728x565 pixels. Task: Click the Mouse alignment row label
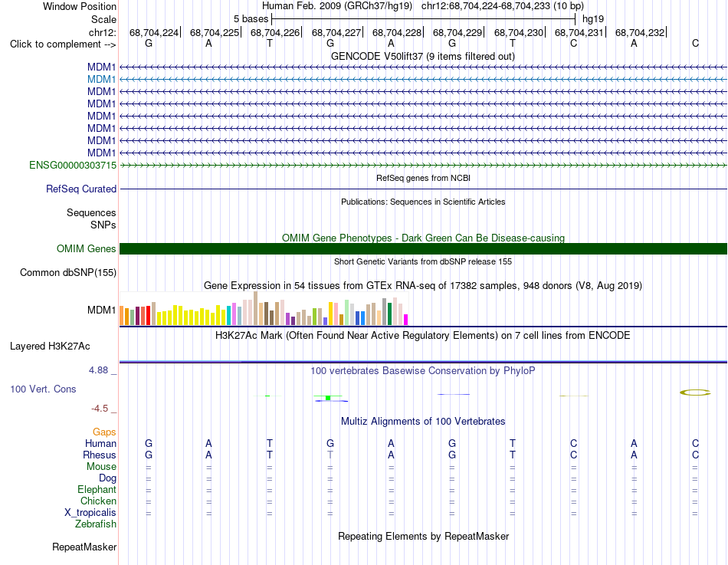101,467
